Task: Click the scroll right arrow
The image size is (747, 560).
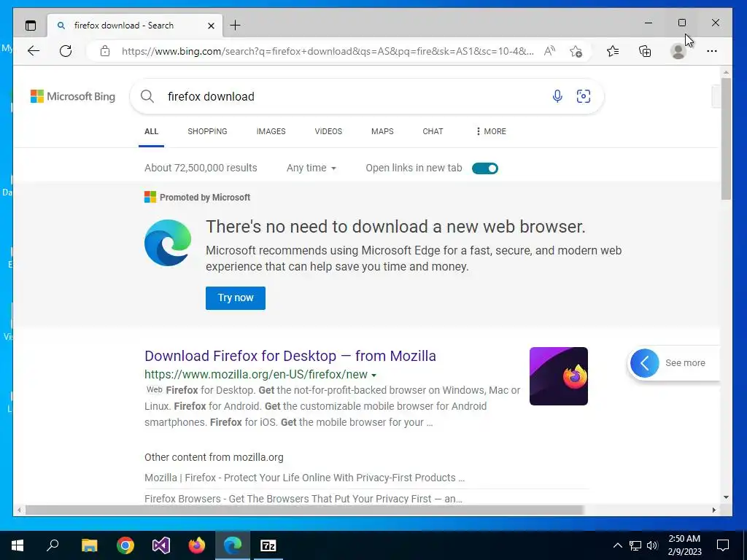Action: 713,510
